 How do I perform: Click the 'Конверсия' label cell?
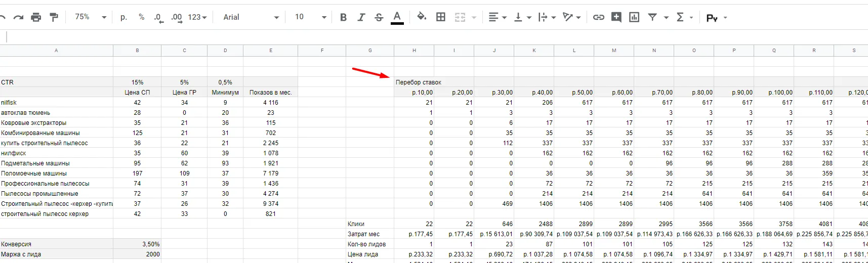pos(56,244)
